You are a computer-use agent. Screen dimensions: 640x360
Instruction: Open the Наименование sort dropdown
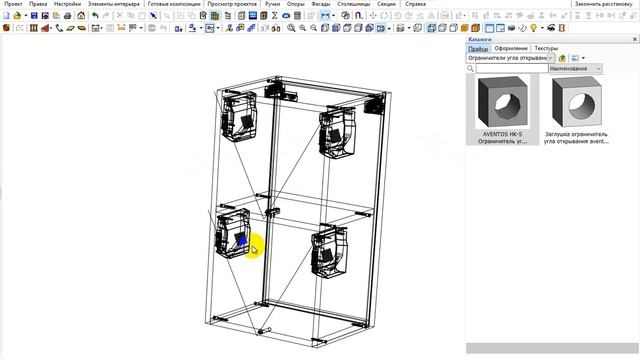576,69
